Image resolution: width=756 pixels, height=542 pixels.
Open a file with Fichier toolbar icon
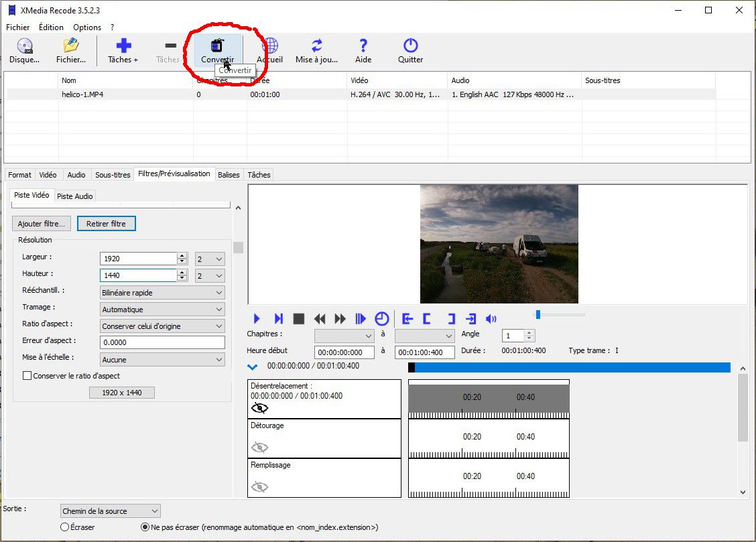(71, 51)
